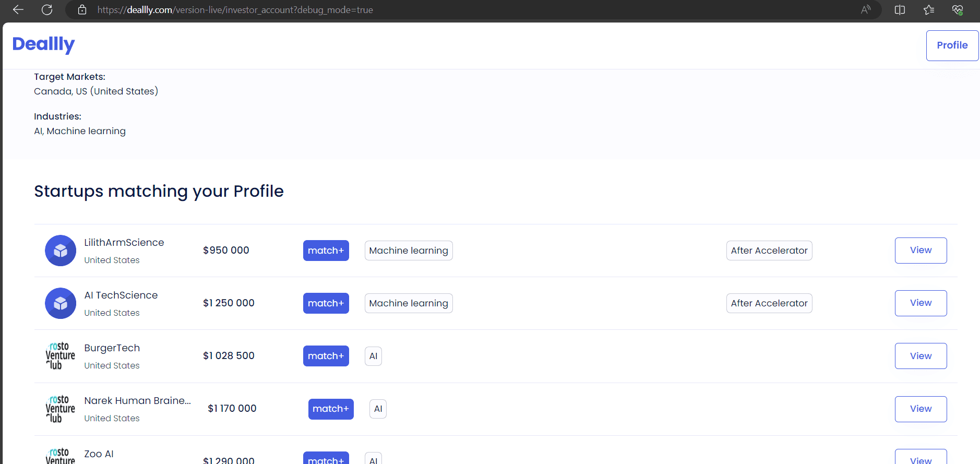This screenshot has width=980, height=464.
Task: Click AI tag on BurgerTech row
Action: pyautogui.click(x=373, y=356)
